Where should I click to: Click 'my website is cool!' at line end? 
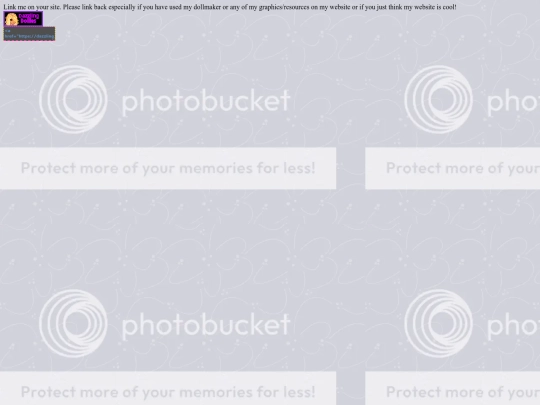[x=430, y=7]
